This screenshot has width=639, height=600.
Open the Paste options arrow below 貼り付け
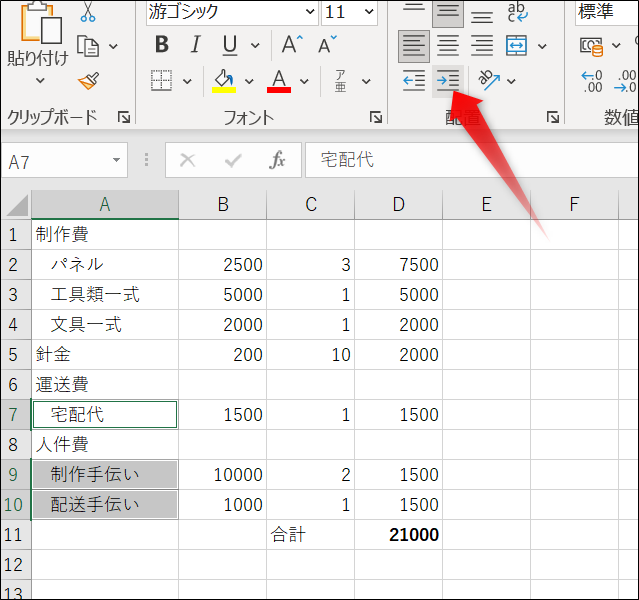point(40,80)
